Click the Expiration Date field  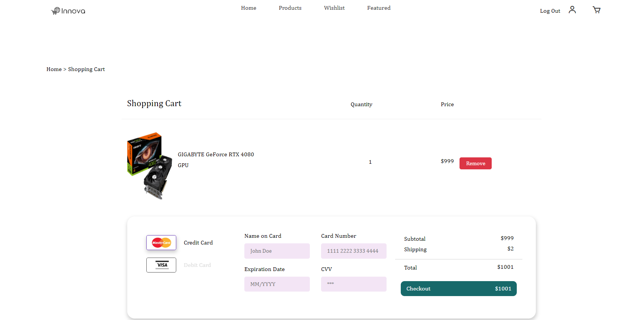pyautogui.click(x=277, y=284)
